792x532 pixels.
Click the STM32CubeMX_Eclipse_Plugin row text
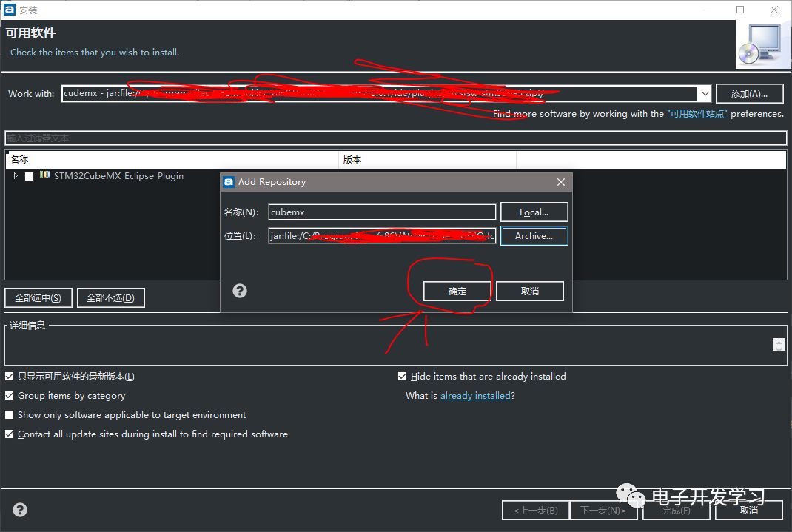click(118, 175)
